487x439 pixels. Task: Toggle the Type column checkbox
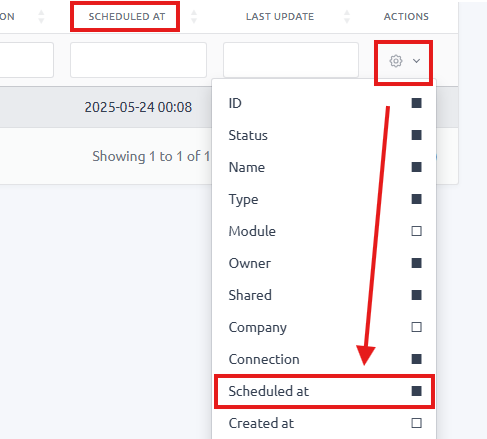click(x=416, y=199)
